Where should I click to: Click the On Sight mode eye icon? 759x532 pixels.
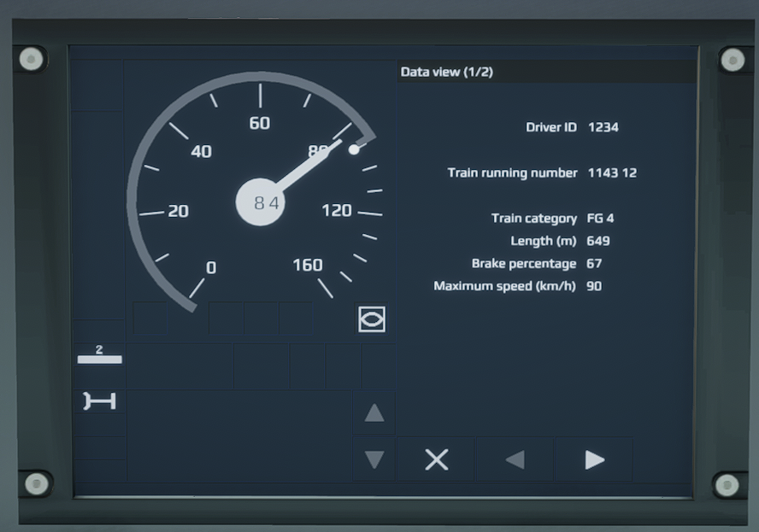pos(372,319)
